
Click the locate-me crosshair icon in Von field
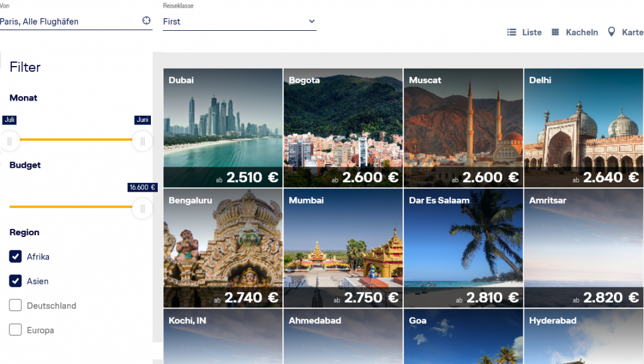pyautogui.click(x=146, y=21)
